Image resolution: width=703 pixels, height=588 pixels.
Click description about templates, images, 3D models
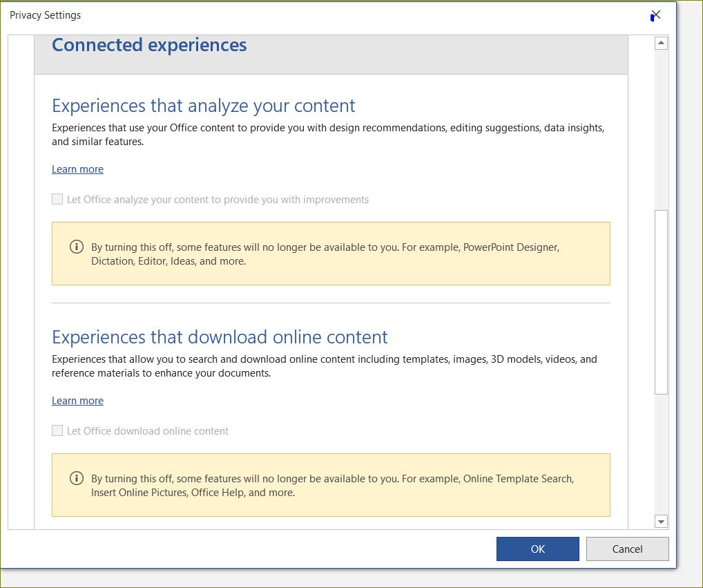(x=325, y=366)
